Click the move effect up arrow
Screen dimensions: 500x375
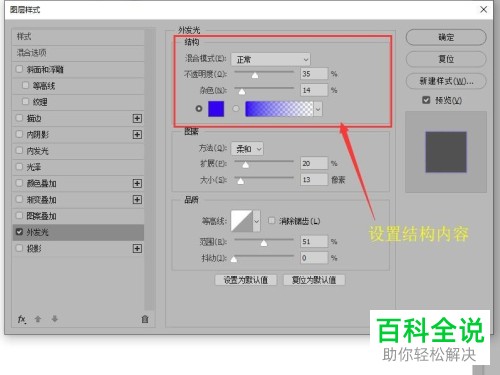38,319
